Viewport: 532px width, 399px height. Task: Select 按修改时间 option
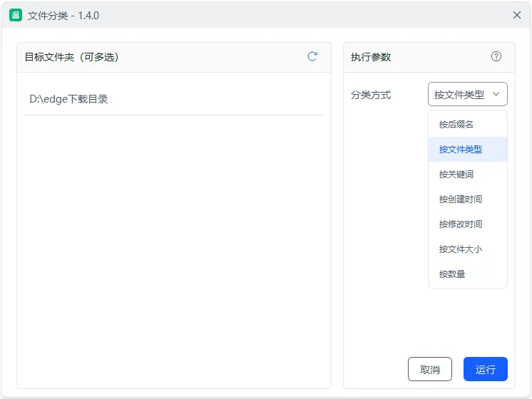[x=468, y=224]
